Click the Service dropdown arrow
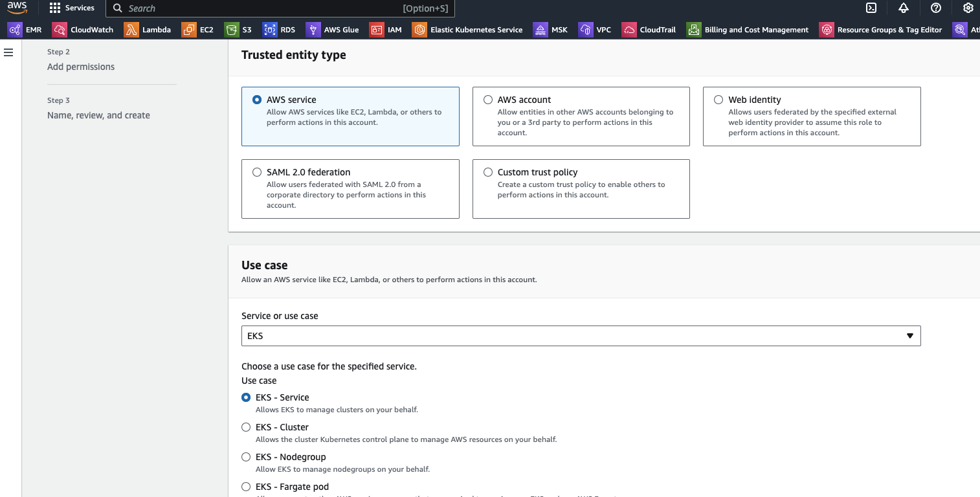980x497 pixels. point(909,336)
